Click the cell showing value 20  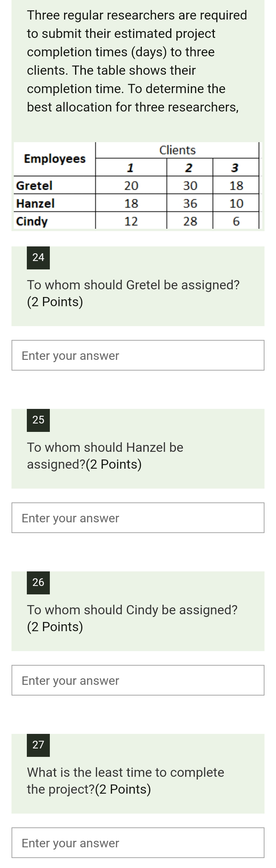click(131, 185)
